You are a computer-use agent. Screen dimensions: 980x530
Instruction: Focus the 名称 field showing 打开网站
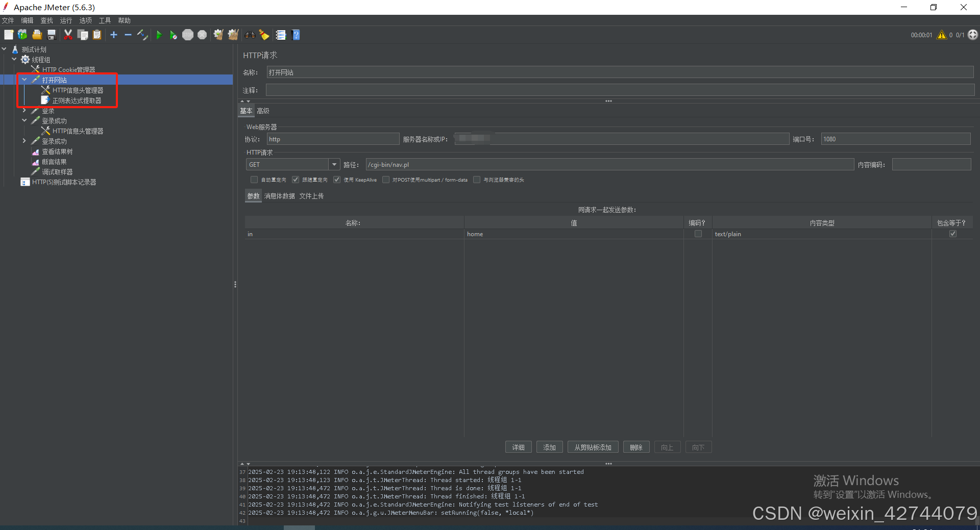pos(620,72)
